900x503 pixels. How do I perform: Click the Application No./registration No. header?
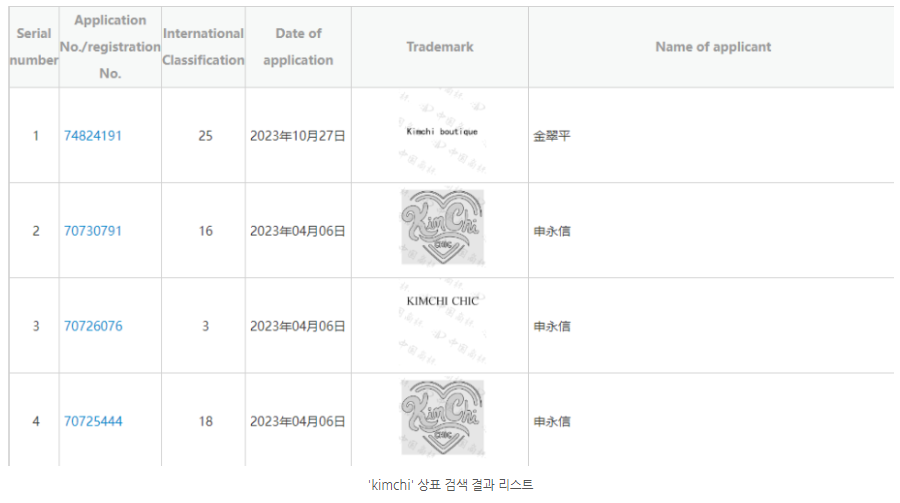pyautogui.click(x=110, y=47)
